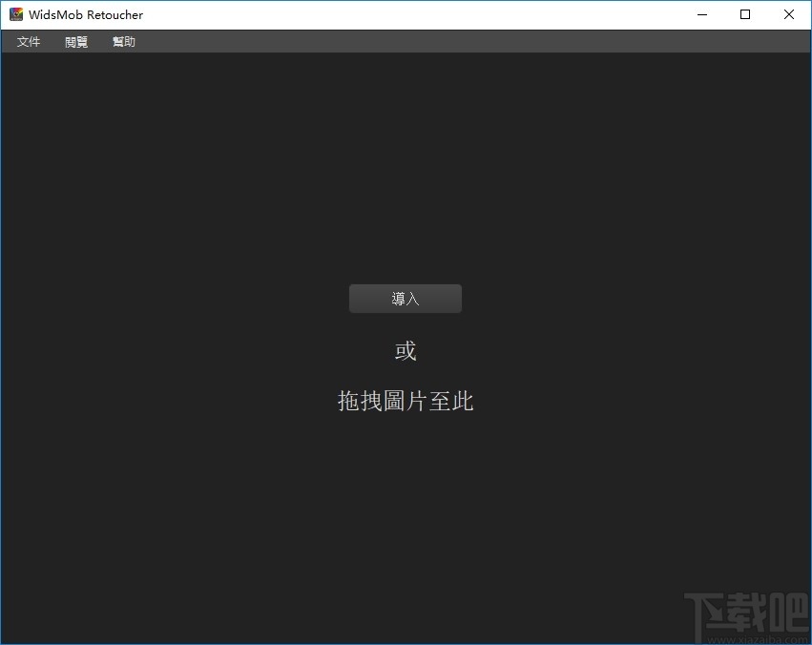Open the 閱覽 menu
Image resolution: width=812 pixels, height=645 pixels.
click(x=75, y=41)
